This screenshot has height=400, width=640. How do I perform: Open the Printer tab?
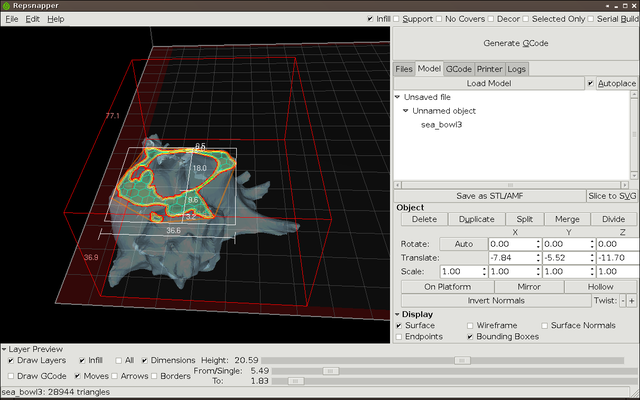coord(489,69)
